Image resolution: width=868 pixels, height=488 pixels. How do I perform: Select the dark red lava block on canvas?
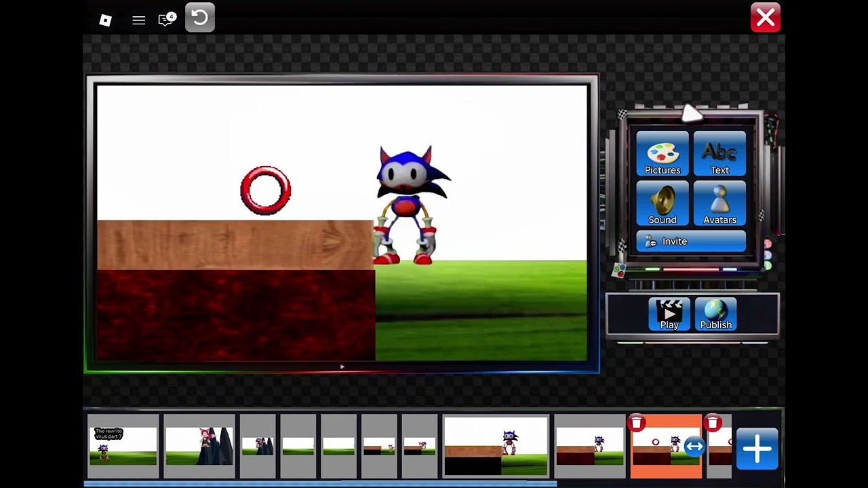[x=236, y=315]
